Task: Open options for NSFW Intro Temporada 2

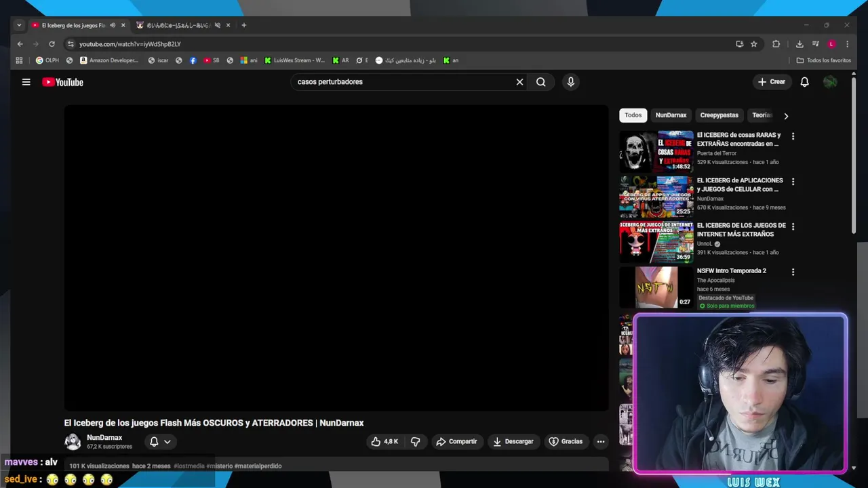Action: 793,272
